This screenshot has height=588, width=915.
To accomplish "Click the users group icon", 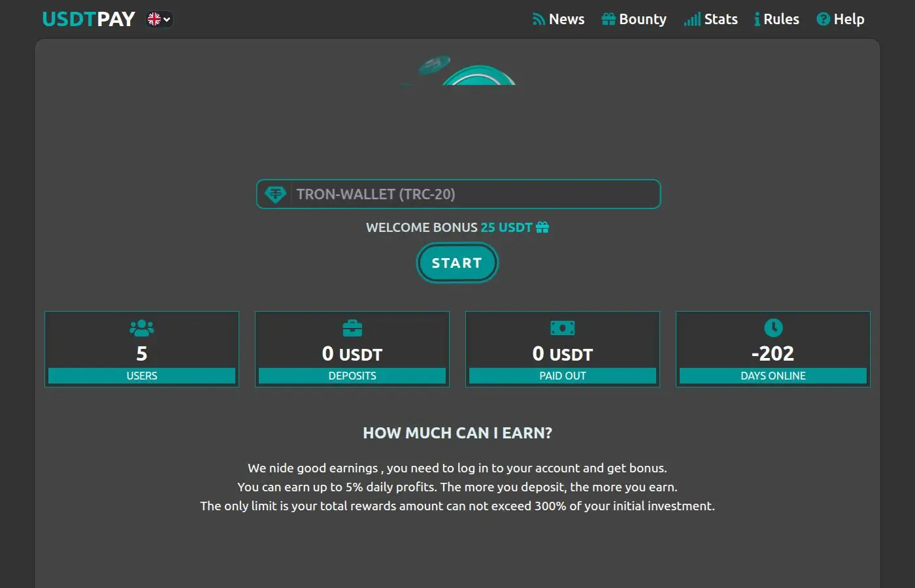I will (142, 328).
